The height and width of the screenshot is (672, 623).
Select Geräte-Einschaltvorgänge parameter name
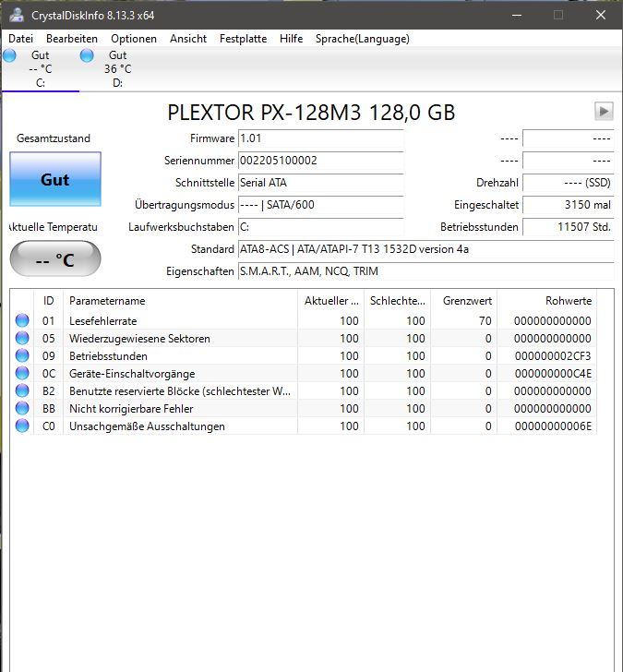[x=132, y=374]
